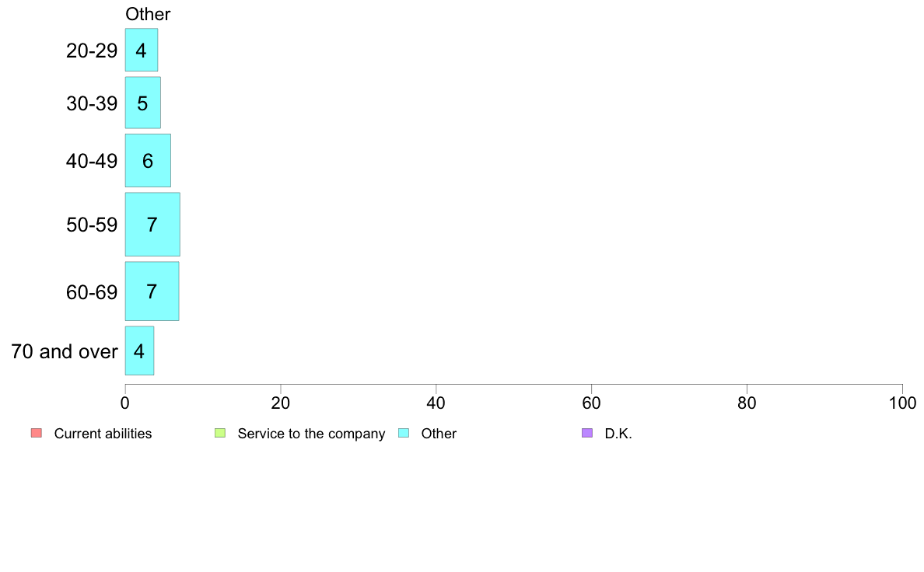Click the cyan Other legend swatch
Image resolution: width=924 pixels, height=572 pixels.
coord(403,433)
